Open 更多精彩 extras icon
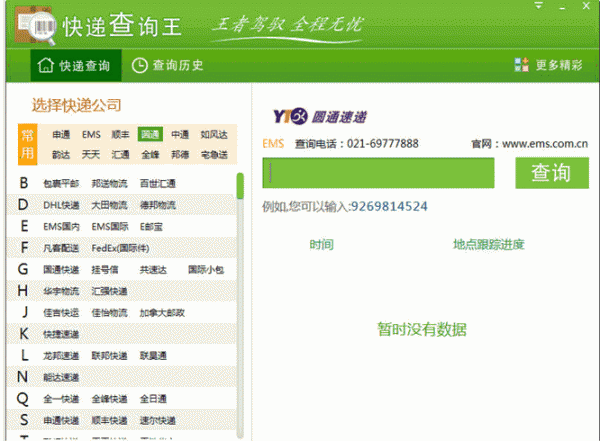 tap(521, 65)
